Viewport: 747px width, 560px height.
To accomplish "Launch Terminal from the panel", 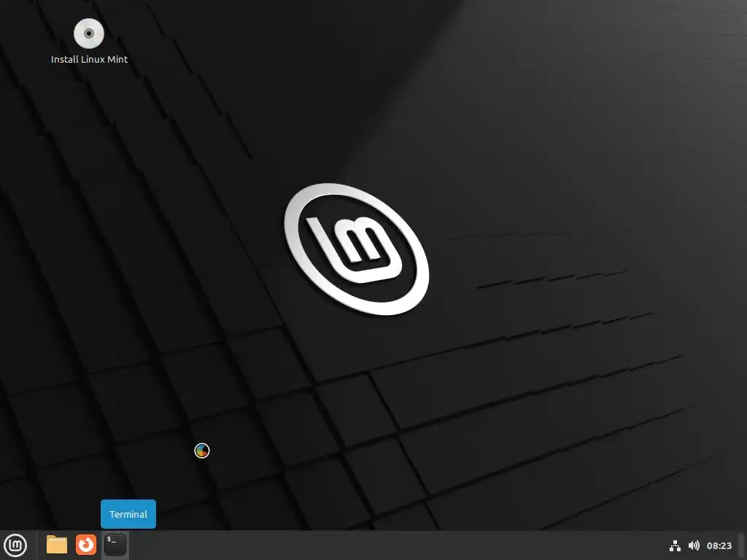I will (x=115, y=545).
